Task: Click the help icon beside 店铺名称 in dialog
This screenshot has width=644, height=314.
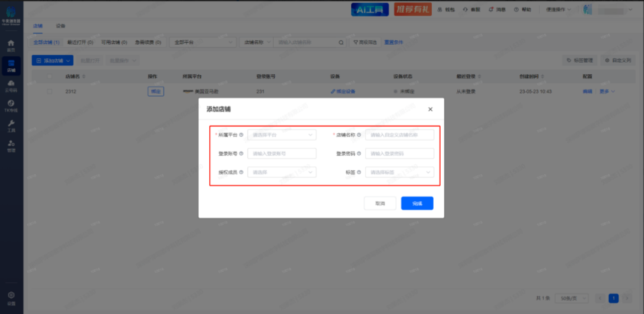Action: pos(359,135)
